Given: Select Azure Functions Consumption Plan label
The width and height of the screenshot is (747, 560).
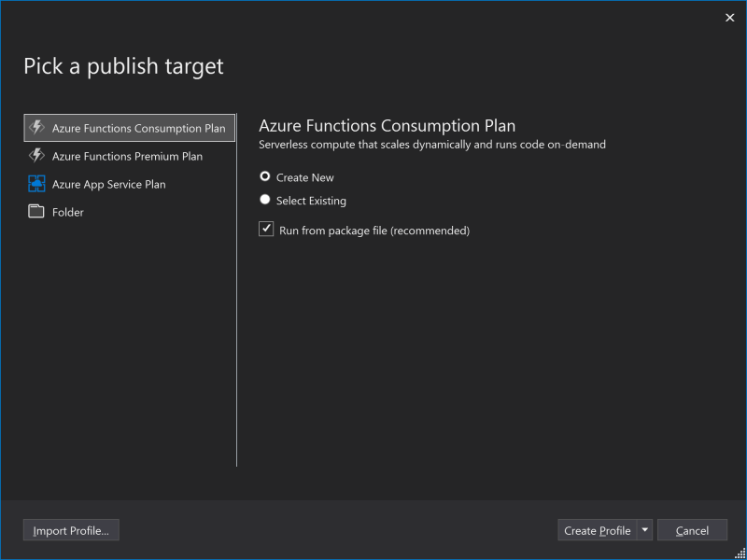Looking at the screenshot, I should coord(138,129).
